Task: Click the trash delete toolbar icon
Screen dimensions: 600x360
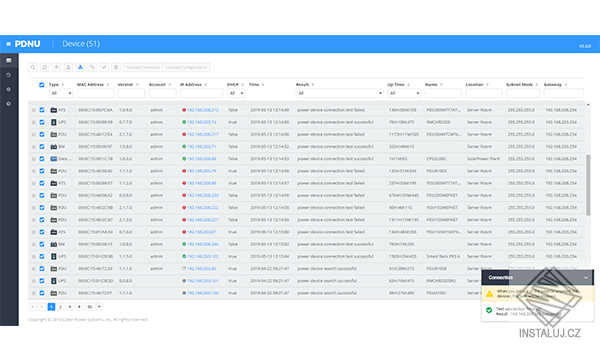Action: pyautogui.click(x=116, y=67)
